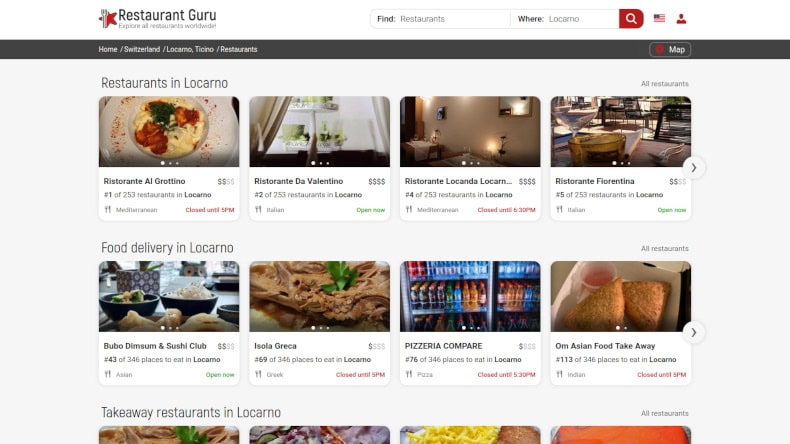The height and width of the screenshot is (444, 790).
Task: Open PIZZERIA COMPARE photo
Action: point(470,296)
